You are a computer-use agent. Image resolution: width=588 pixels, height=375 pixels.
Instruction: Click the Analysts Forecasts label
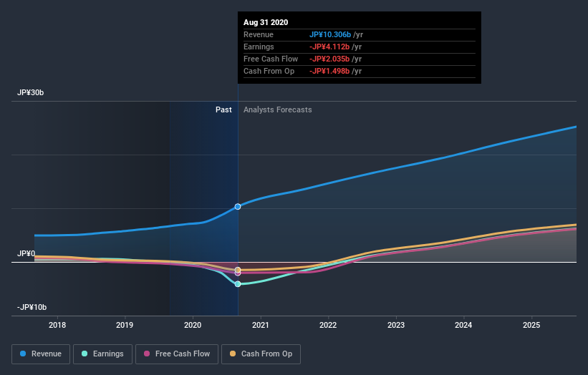(x=277, y=109)
